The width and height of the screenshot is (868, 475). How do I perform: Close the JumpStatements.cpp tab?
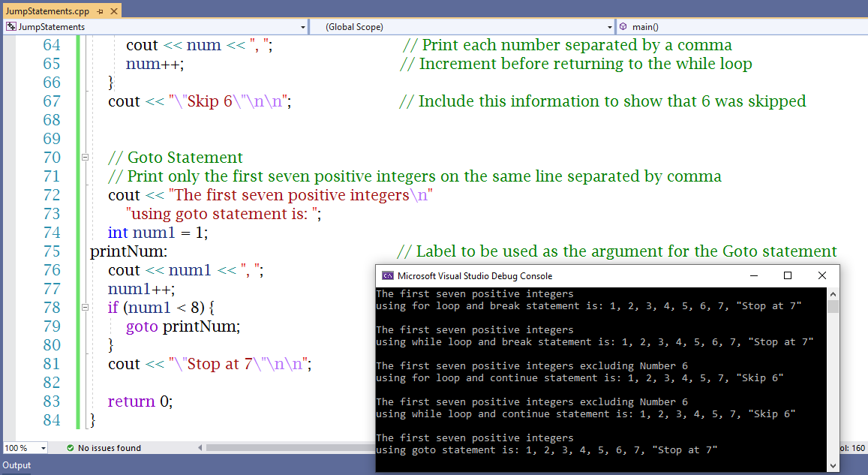[113, 11]
